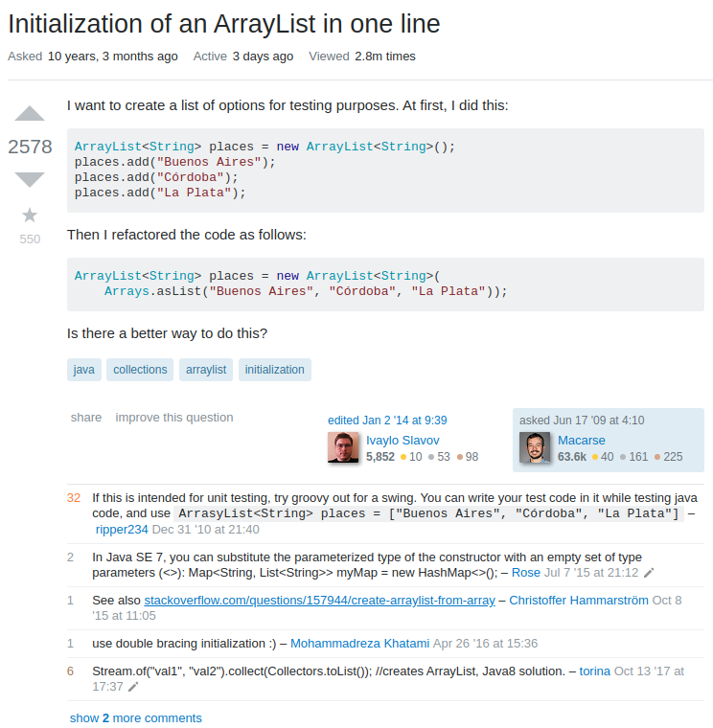The height and width of the screenshot is (728, 713).
Task: Select the arraylist tag
Action: (206, 370)
